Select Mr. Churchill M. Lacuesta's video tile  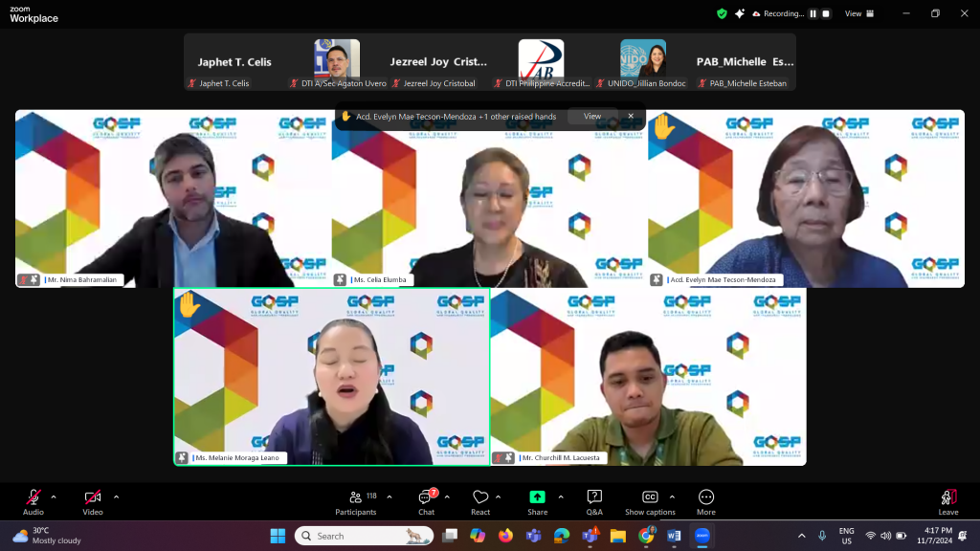648,377
